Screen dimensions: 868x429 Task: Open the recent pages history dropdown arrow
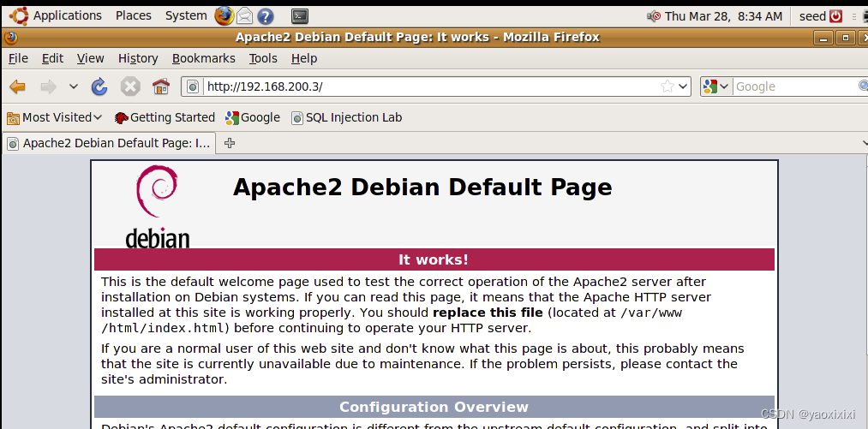74,86
